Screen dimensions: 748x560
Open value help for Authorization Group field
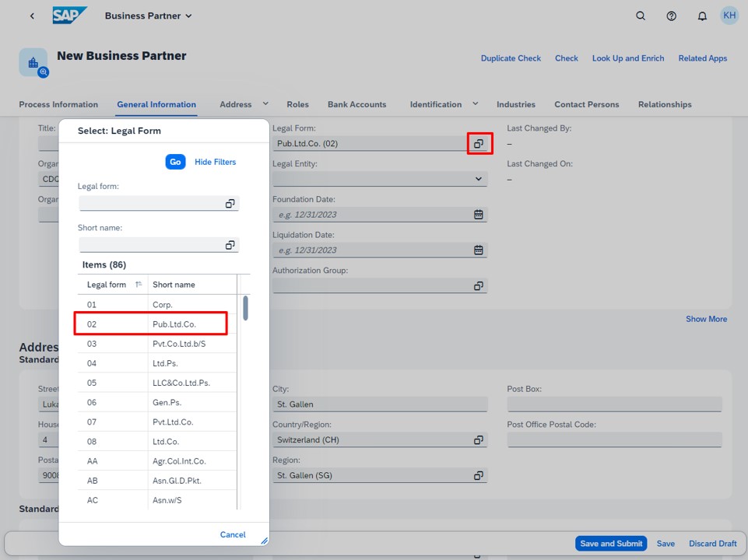pyautogui.click(x=479, y=286)
